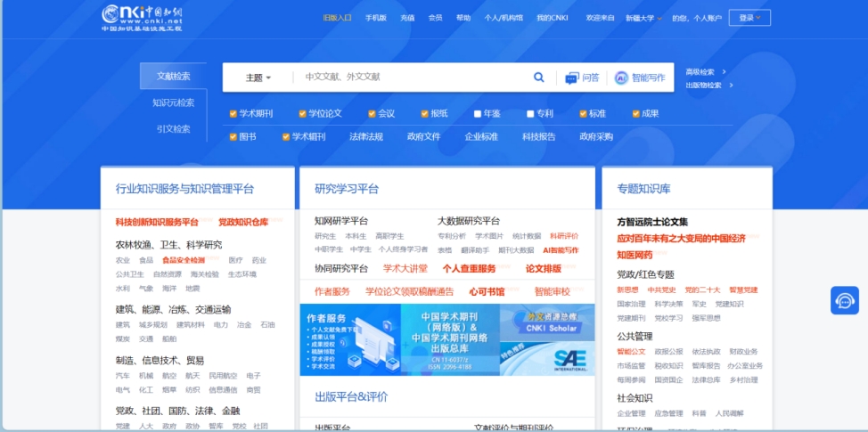The height and width of the screenshot is (432, 868).
Task: Open AI智能写作 under 大数据研究平台
Action: coord(561,250)
